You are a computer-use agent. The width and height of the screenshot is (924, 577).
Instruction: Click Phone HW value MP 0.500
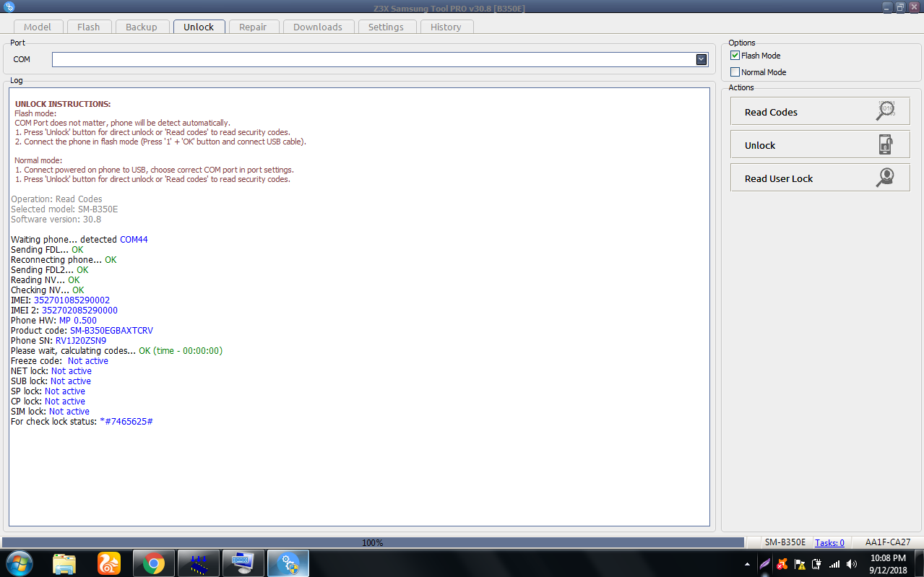point(78,320)
